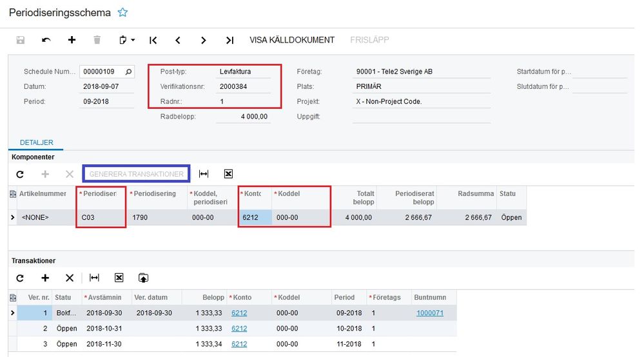The image size is (644, 357).
Task: Refresh the Komponenter grid
Action: [x=20, y=174]
